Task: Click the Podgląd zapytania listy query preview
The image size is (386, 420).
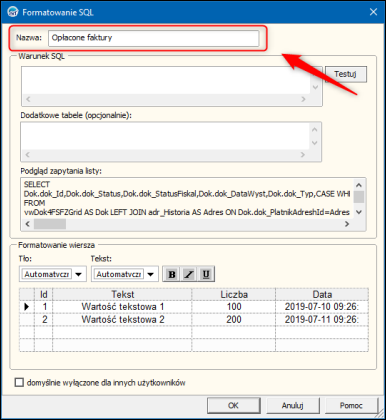Action: (187, 198)
